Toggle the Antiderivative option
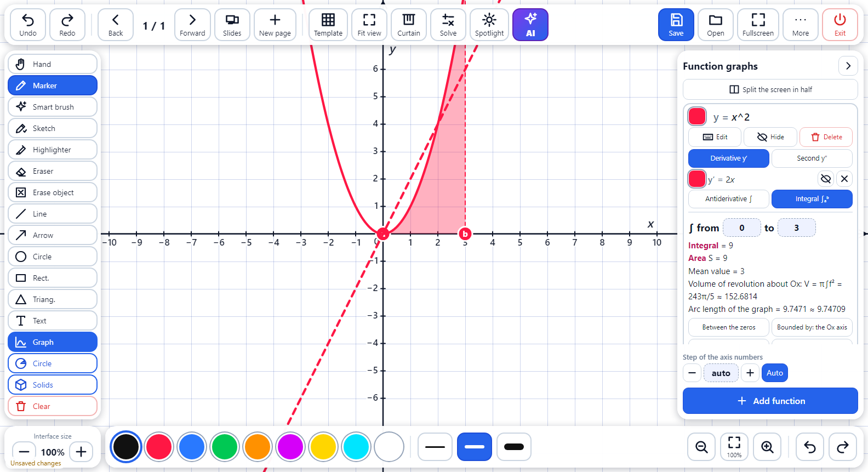Image resolution: width=868 pixels, height=472 pixels. coord(729,199)
